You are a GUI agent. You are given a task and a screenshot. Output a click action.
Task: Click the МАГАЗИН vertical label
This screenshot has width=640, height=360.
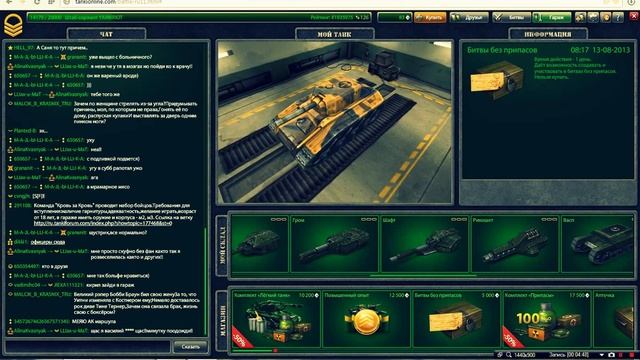222,321
